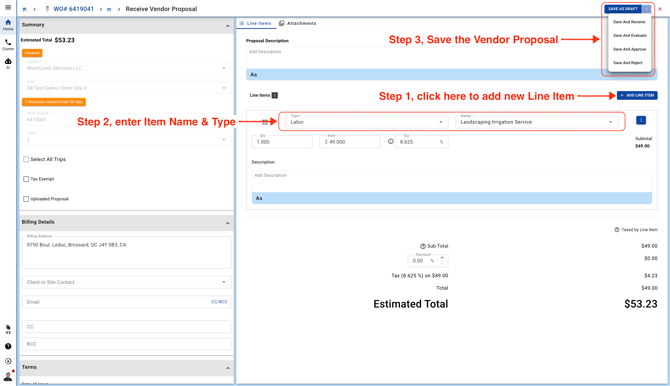
Task: Open the Comm phone icon in sidebar
Action: 8,44
